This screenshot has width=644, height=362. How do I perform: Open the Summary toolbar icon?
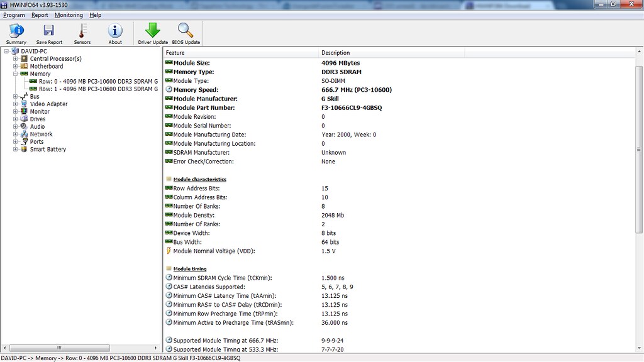click(x=16, y=33)
